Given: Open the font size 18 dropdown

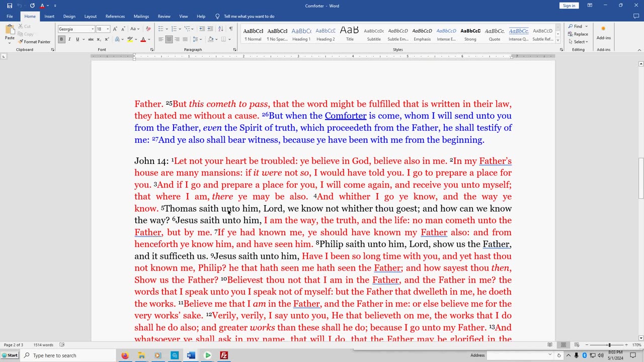Looking at the screenshot, I should click(x=107, y=29).
